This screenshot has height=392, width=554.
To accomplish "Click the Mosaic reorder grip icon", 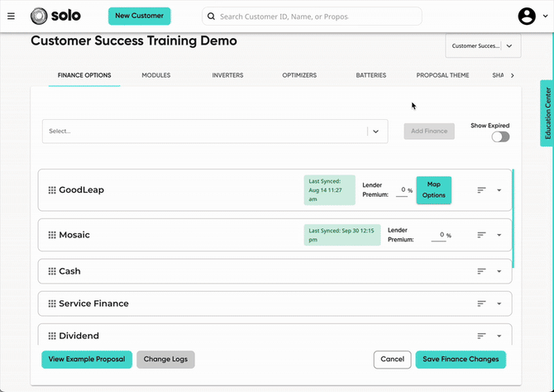I will (52, 235).
